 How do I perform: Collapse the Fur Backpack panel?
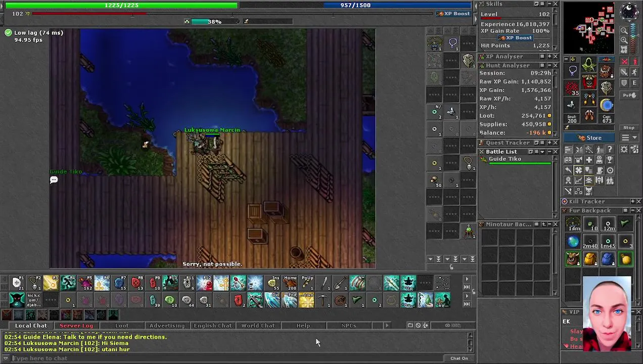coord(631,211)
